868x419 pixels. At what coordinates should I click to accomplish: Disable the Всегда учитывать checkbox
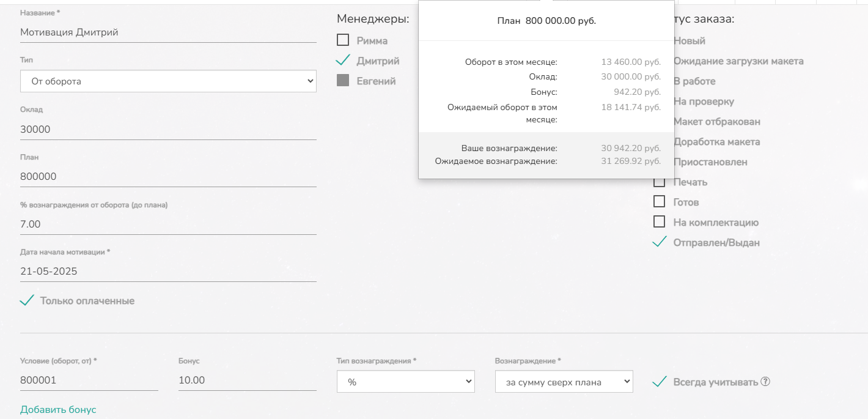coord(659,382)
